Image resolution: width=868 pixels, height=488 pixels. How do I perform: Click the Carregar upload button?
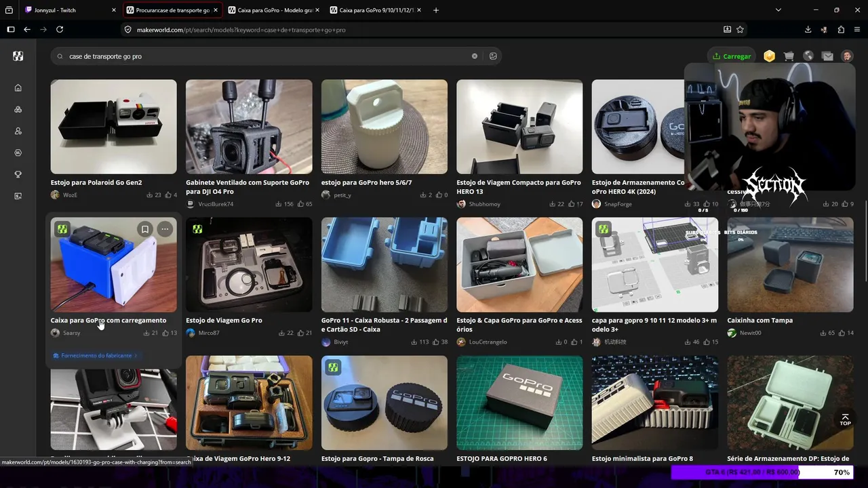click(732, 56)
